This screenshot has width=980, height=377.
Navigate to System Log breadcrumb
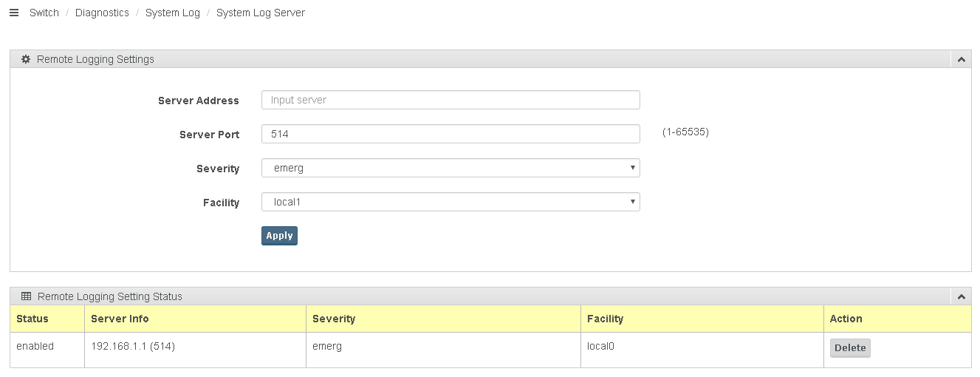[x=173, y=13]
